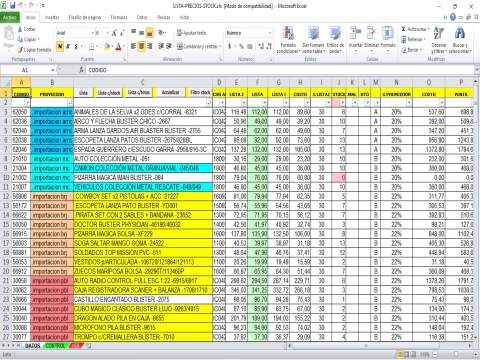This screenshot has height=360, width=480.
Task: Click the cell borders icon
Action: click(x=92, y=46)
